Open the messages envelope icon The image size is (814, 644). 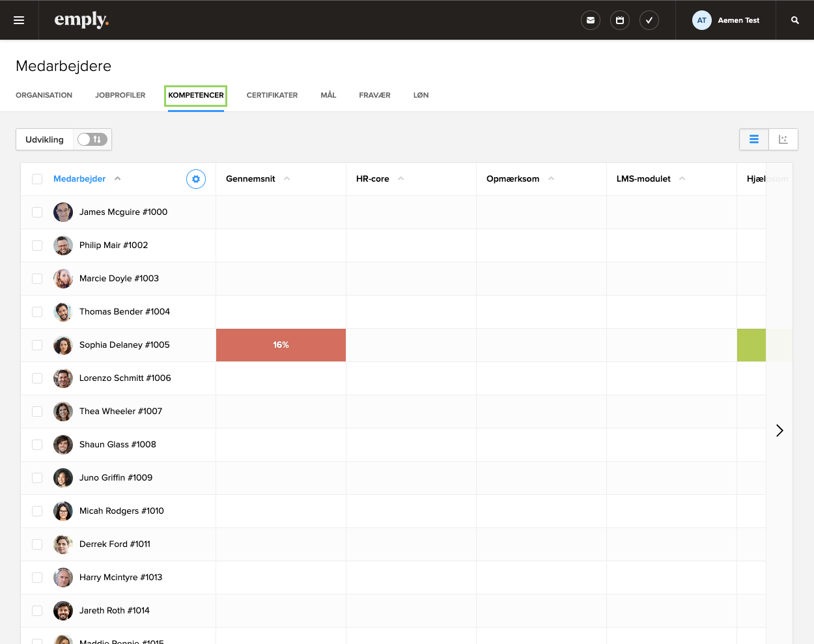coord(590,20)
